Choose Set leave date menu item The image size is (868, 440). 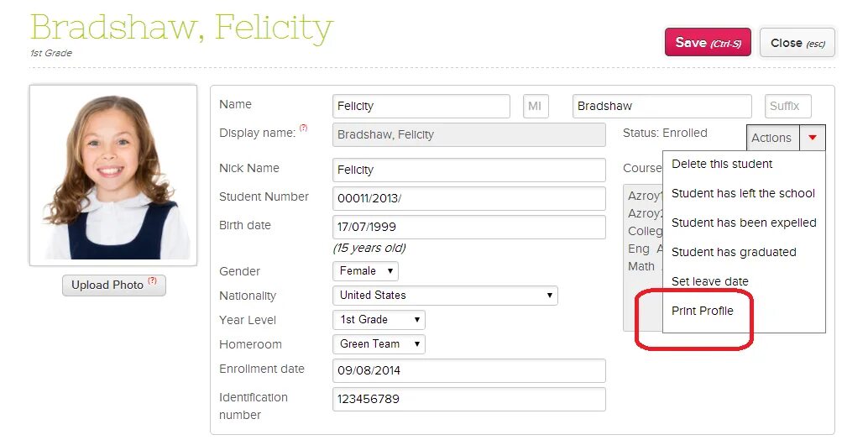point(709,281)
